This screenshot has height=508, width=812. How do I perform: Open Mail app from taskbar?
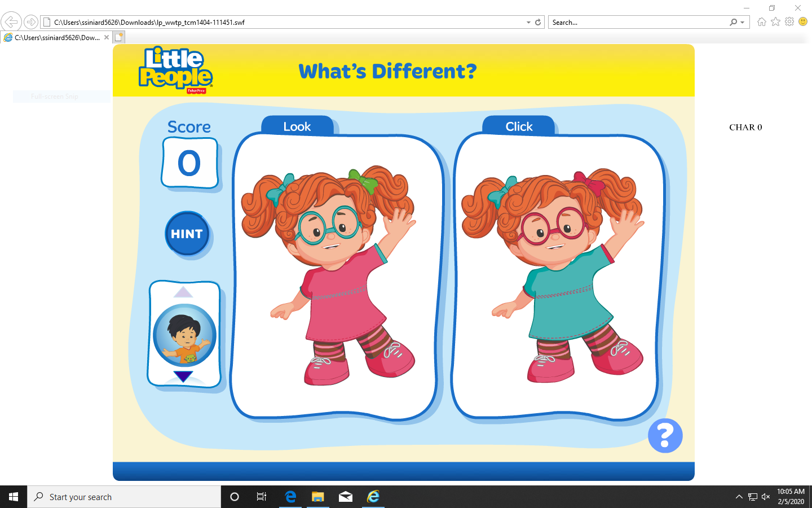(346, 497)
